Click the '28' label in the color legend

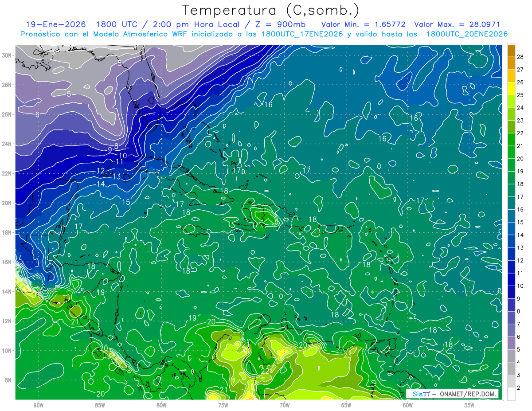click(x=521, y=57)
